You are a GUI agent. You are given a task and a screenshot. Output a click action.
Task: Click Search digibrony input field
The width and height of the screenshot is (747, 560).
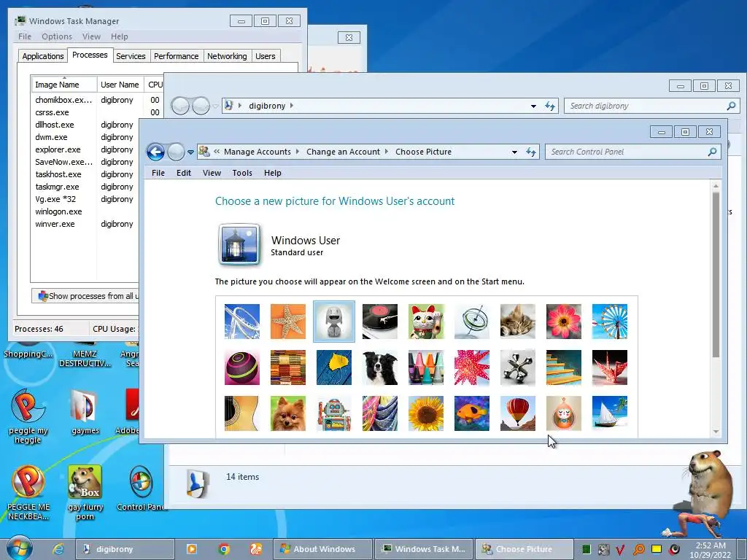coord(651,106)
